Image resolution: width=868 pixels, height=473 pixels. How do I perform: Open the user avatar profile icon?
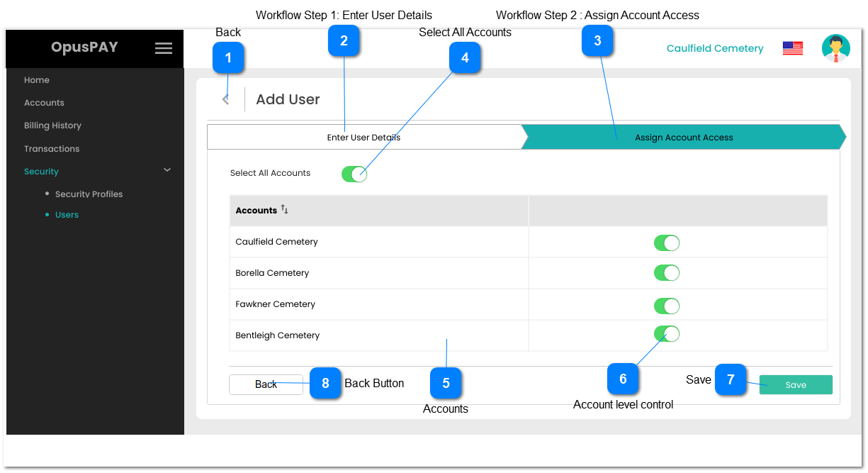[x=836, y=48]
